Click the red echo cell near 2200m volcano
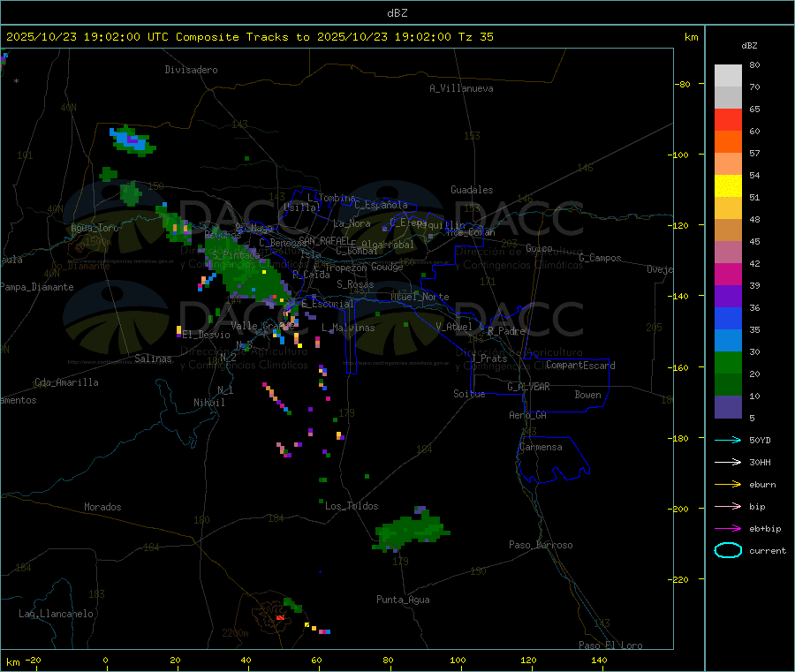Viewport: 795px width, 672px height. click(280, 618)
